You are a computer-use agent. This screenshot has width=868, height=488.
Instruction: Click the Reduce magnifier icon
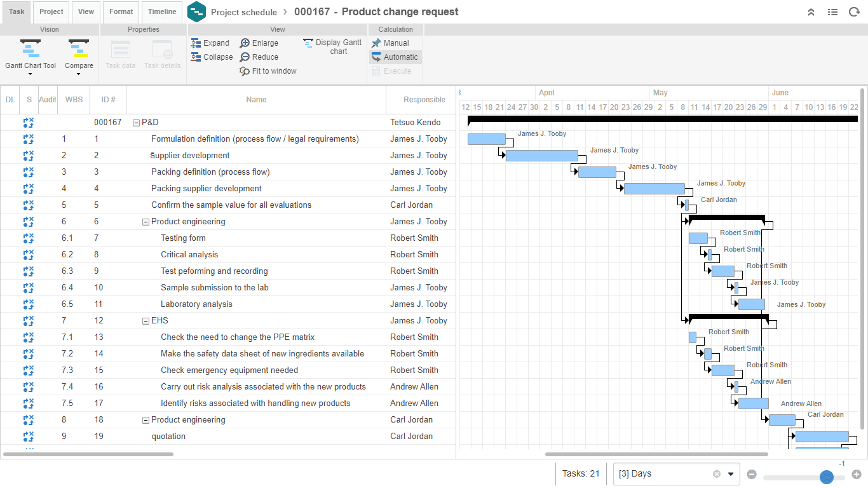click(x=243, y=57)
